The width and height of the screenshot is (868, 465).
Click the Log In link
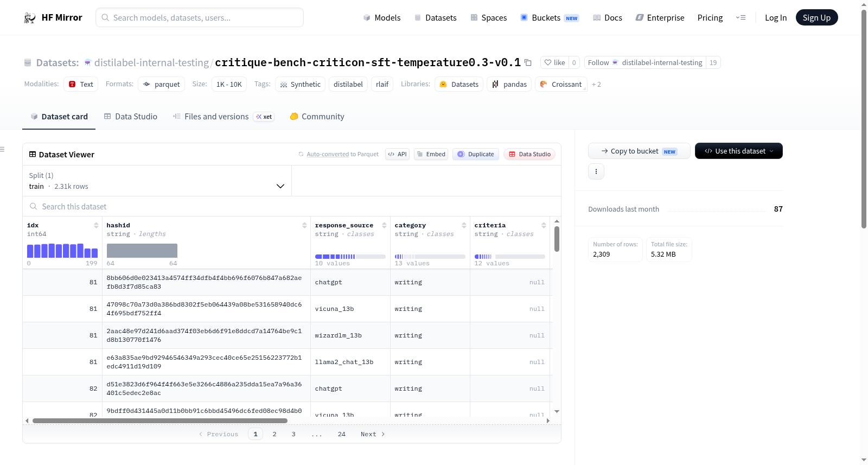point(776,18)
